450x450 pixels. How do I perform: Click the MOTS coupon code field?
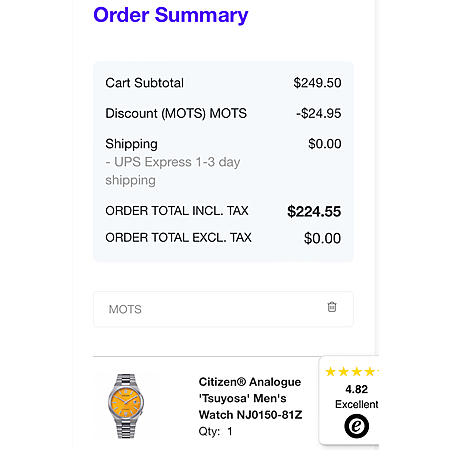pyautogui.click(x=223, y=309)
